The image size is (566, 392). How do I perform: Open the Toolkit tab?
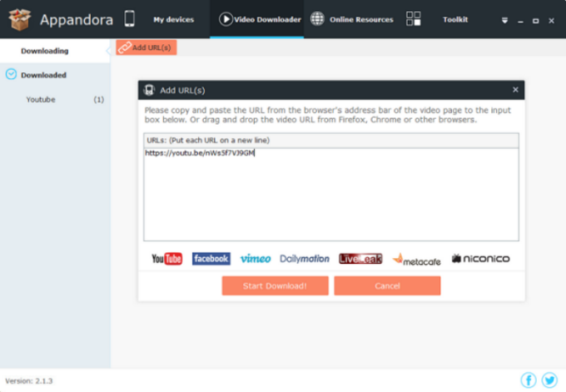(455, 19)
